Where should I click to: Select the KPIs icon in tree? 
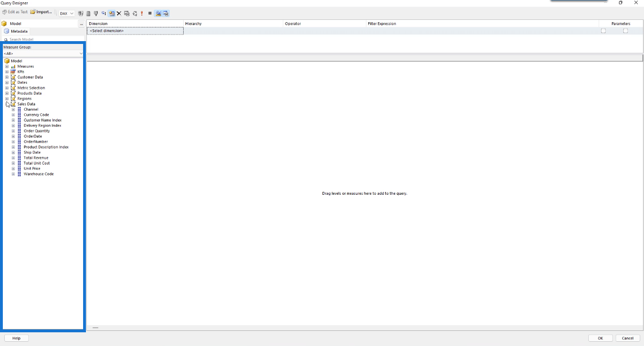pyautogui.click(x=13, y=72)
